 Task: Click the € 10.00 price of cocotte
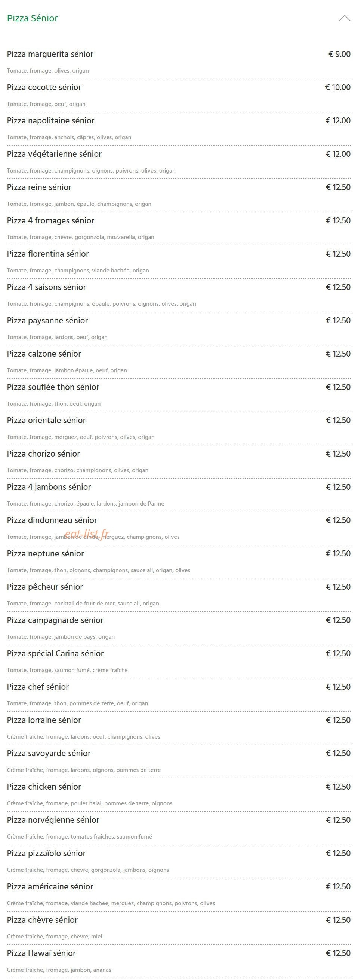338,88
